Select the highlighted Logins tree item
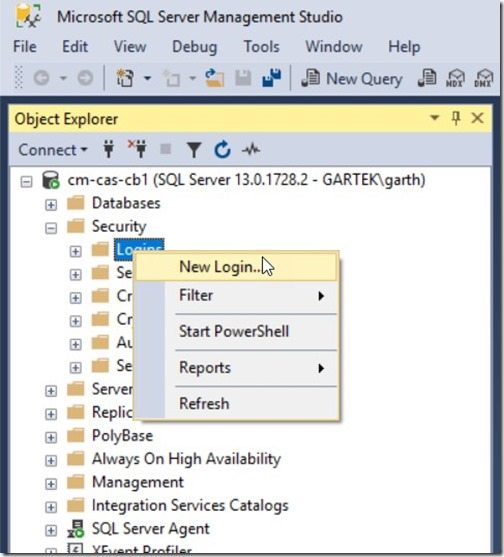Screen dimensions: 504x557 click(x=139, y=245)
